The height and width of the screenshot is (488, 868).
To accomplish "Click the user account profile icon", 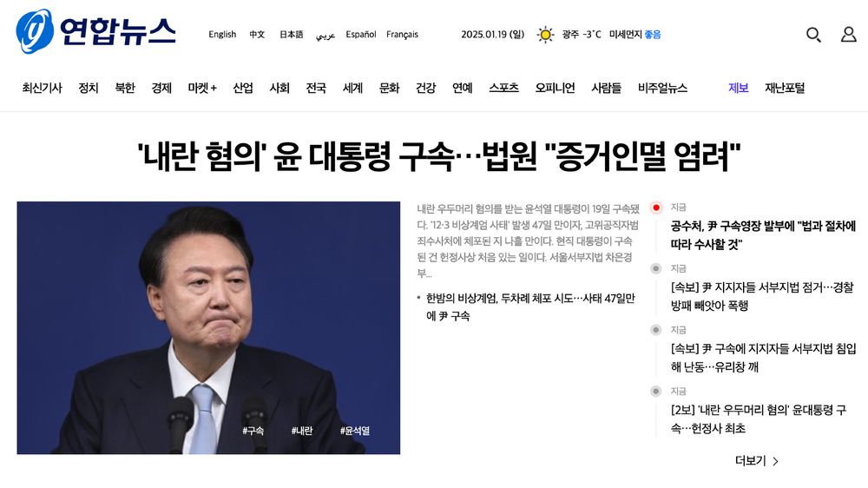I will pos(849,35).
